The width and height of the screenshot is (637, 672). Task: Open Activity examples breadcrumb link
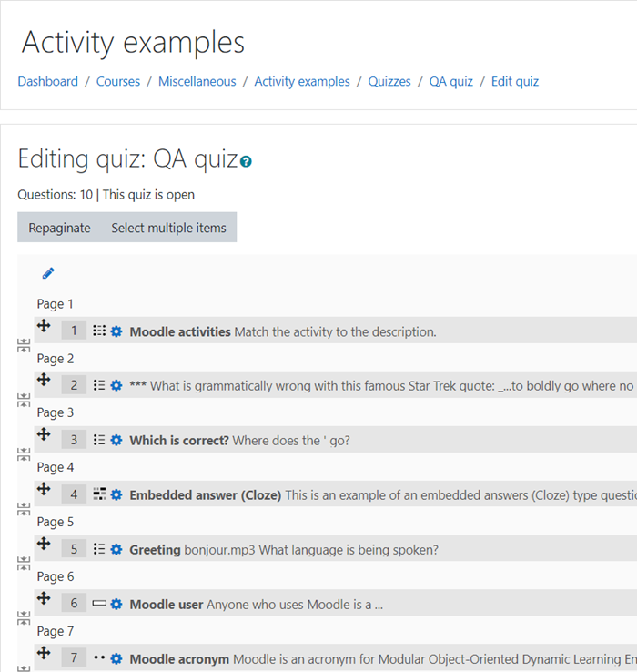302,81
